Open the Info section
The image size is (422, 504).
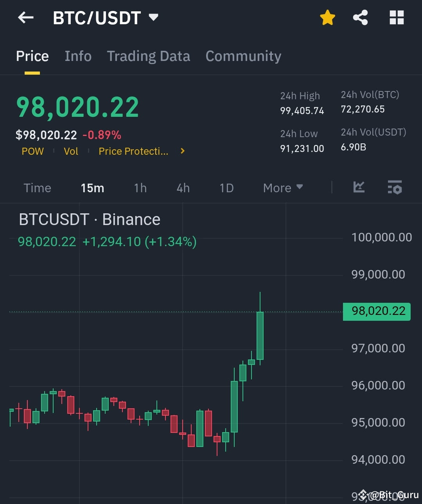(78, 56)
